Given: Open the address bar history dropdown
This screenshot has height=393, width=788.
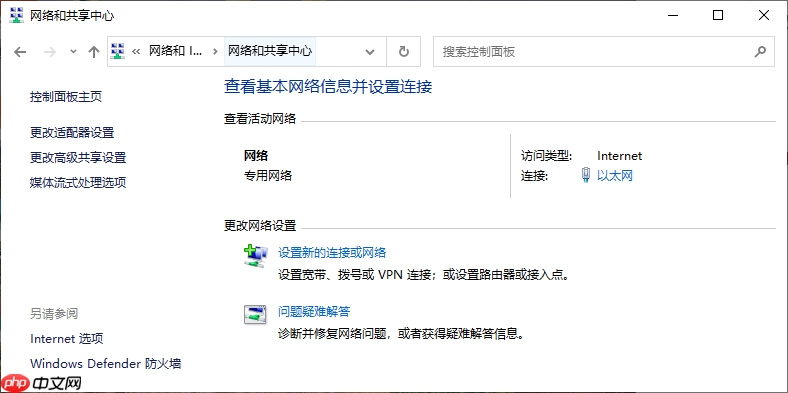Looking at the screenshot, I should coord(370,52).
